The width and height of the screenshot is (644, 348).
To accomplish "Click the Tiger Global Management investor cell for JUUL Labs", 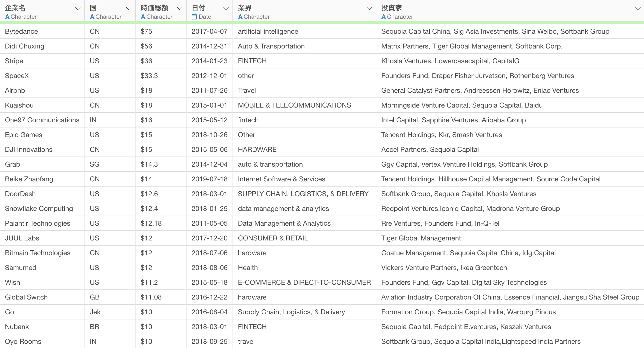I will point(510,238).
